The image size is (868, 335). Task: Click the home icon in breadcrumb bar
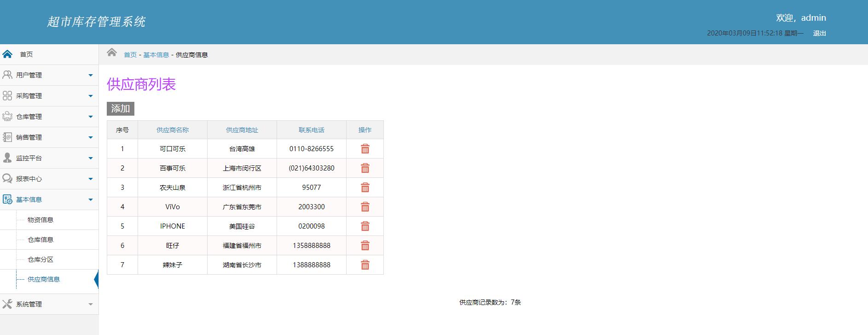pos(112,53)
